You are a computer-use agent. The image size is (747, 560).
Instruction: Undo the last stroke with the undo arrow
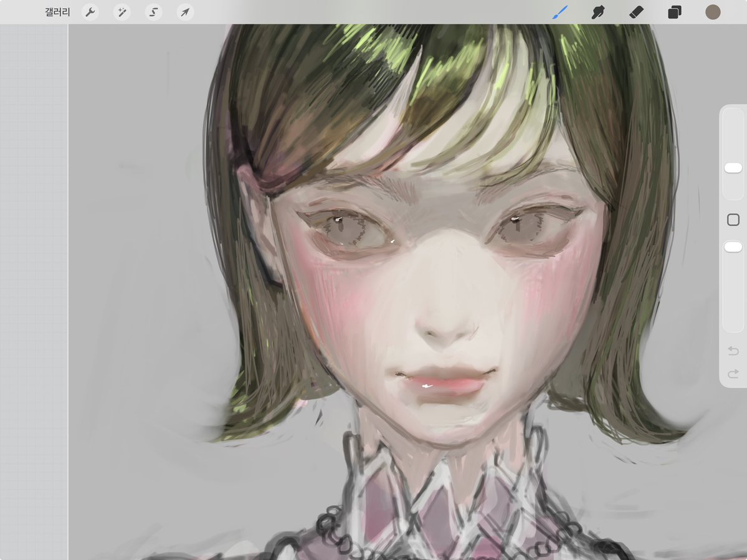coord(733,351)
